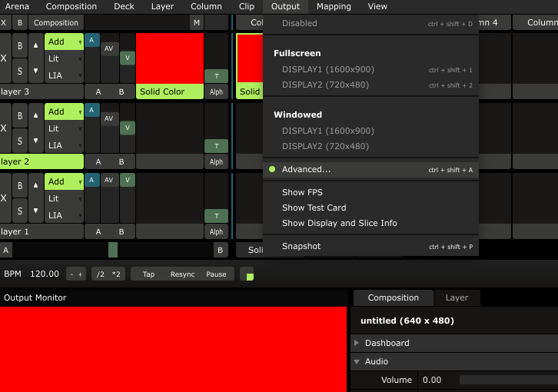This screenshot has height=392, width=558.
Task: Open the Lit dropdown on layer 2
Action: click(x=64, y=128)
